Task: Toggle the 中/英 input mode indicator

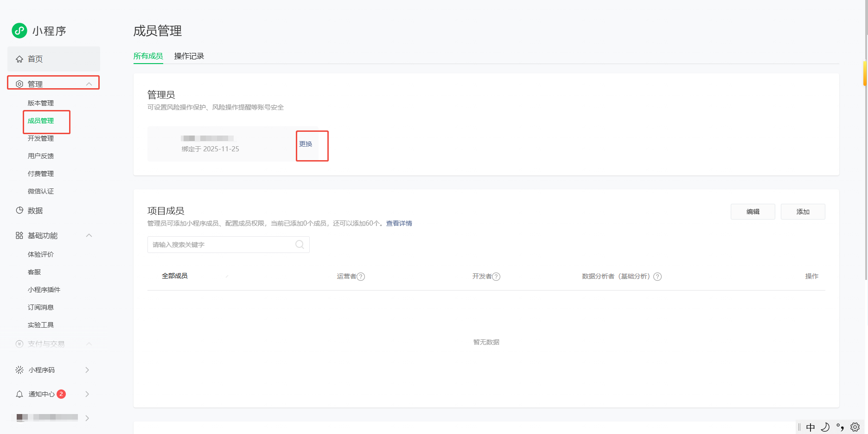Action: pyautogui.click(x=811, y=427)
